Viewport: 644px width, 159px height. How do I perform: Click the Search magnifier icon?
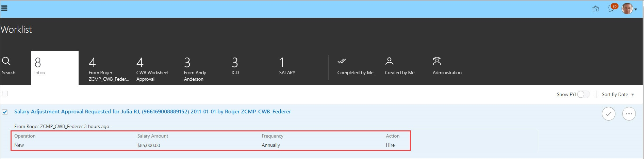6,61
